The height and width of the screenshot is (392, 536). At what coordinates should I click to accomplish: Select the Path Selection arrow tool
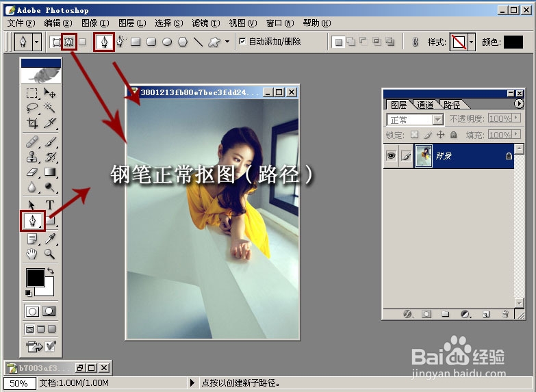(31, 205)
